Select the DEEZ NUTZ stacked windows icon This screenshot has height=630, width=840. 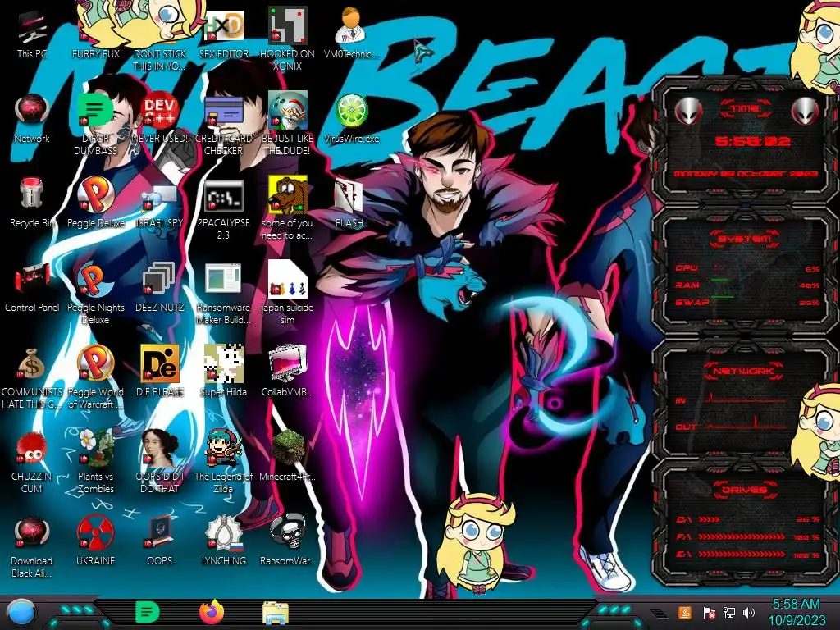(x=160, y=288)
